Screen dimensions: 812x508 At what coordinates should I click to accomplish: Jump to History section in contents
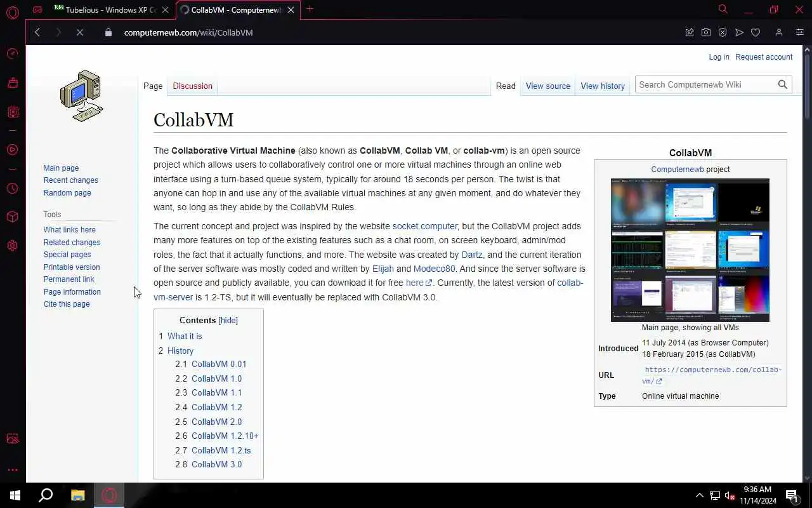(x=180, y=351)
